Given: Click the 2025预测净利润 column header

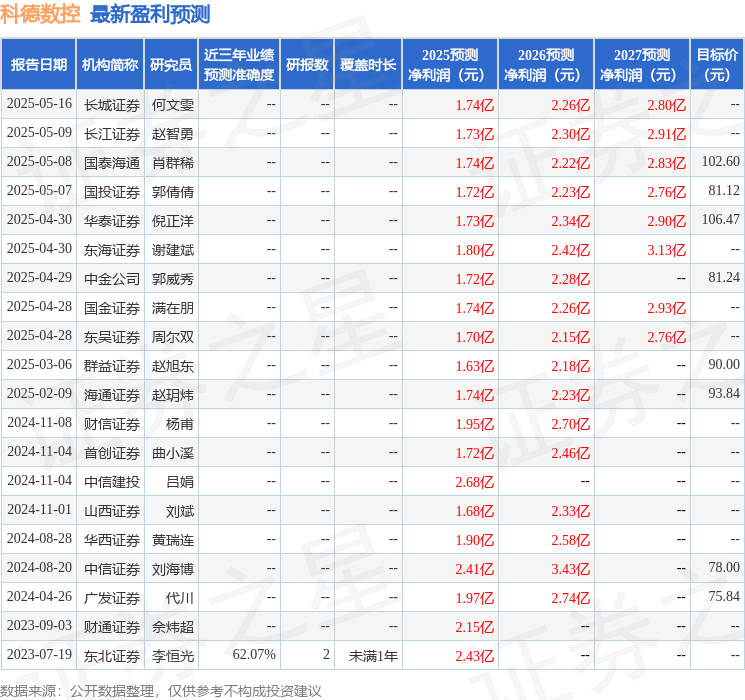Looking at the screenshot, I should 450,65.
